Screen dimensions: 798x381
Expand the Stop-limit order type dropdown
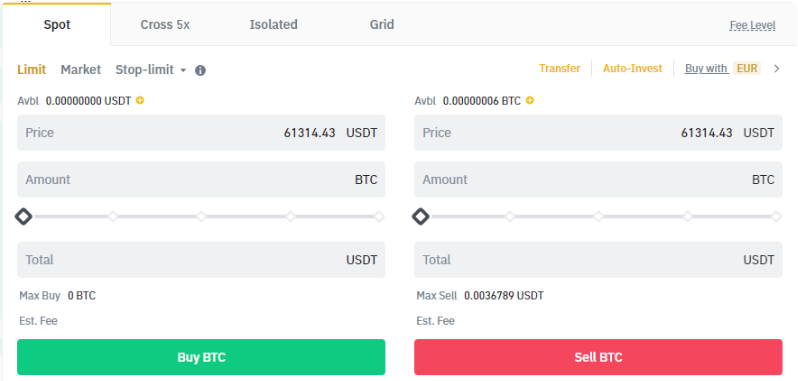click(151, 70)
